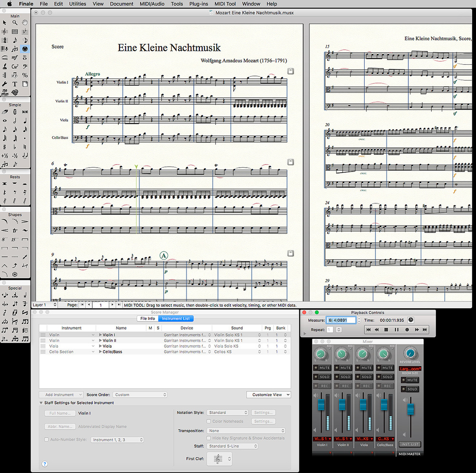Select the Page Layout tool icon

(25, 84)
